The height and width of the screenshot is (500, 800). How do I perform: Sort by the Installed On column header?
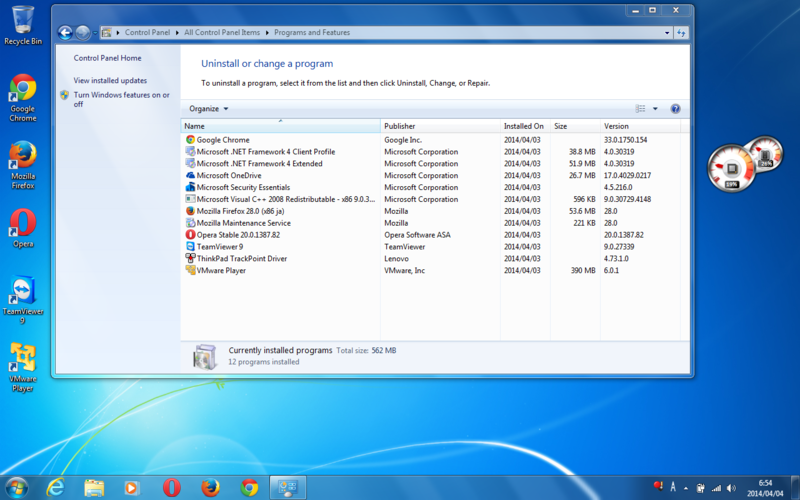pyautogui.click(x=525, y=126)
